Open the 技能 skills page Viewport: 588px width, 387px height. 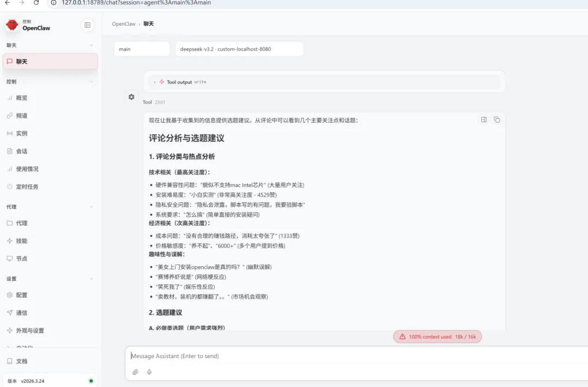click(50, 241)
